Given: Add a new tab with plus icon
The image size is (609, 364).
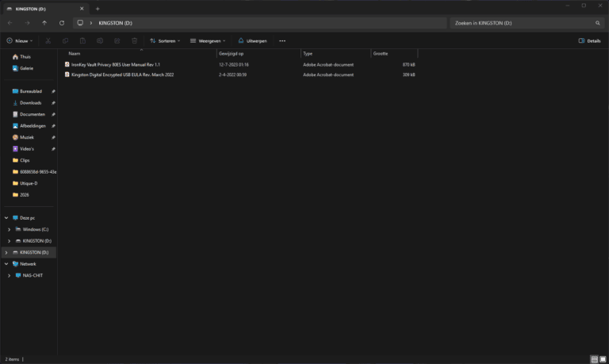Looking at the screenshot, I should (x=98, y=8).
